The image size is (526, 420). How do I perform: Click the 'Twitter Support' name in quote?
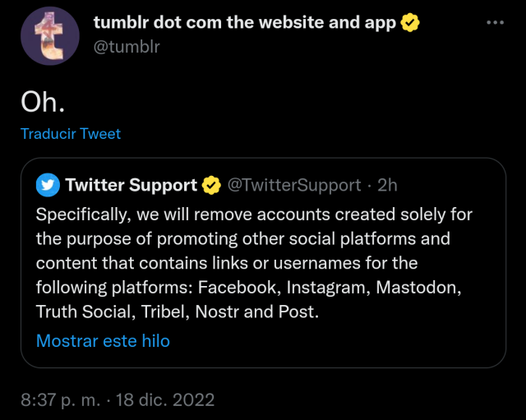[131, 185]
